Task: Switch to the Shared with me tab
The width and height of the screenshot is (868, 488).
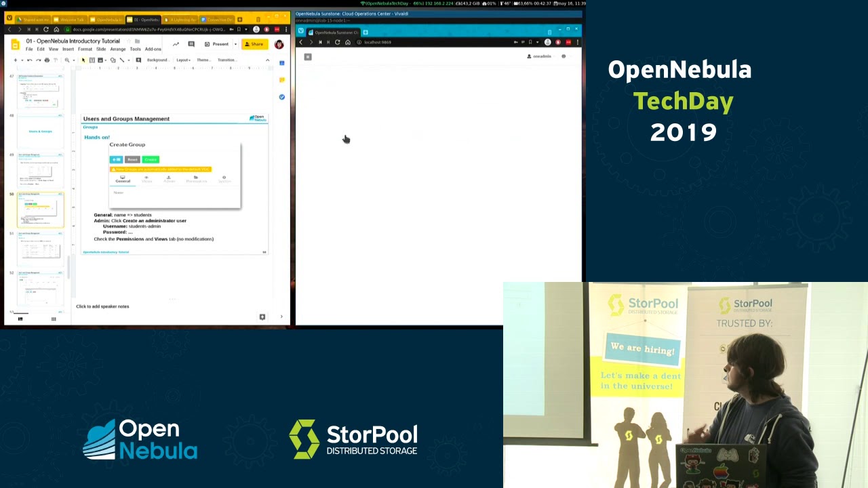Action: 34,20
